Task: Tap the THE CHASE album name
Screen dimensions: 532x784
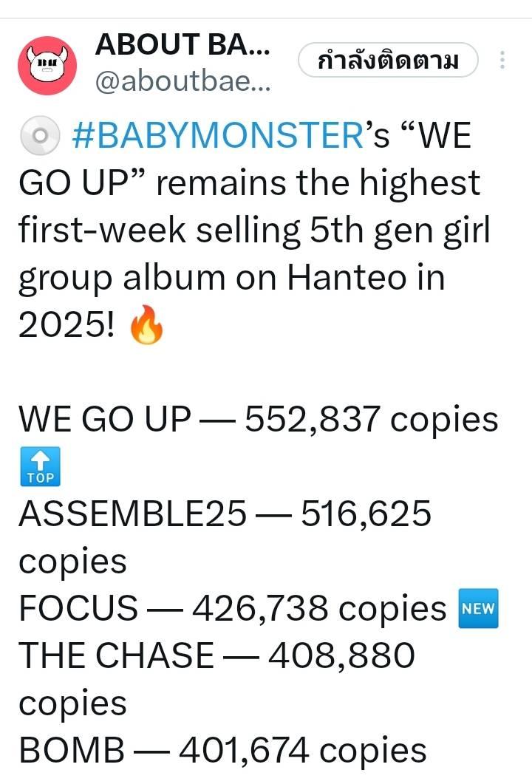Action: [115, 656]
